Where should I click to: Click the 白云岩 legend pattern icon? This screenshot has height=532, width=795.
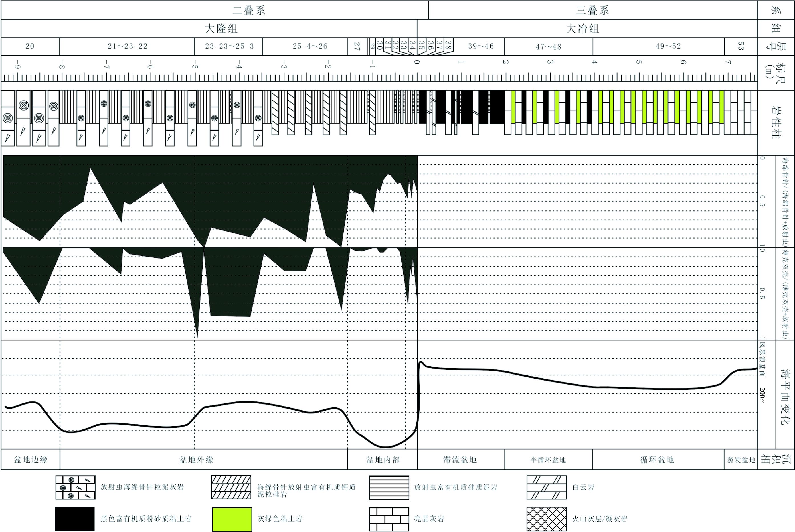coord(546,487)
